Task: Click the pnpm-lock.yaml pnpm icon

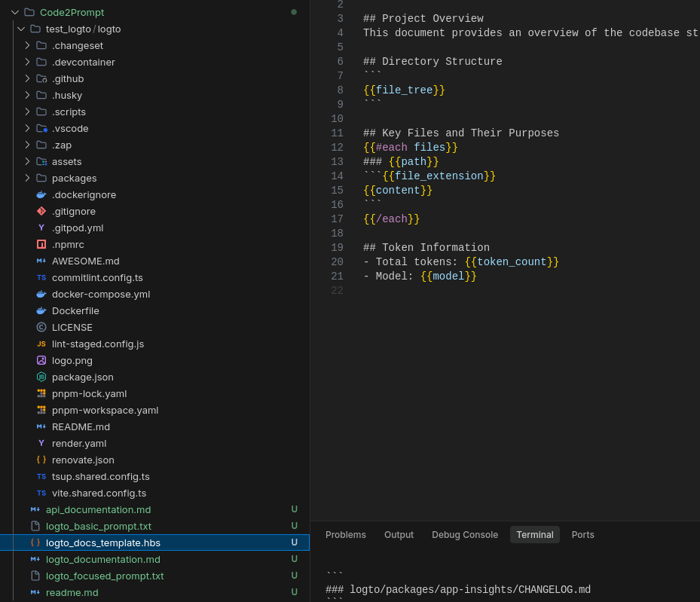Action: [41, 393]
